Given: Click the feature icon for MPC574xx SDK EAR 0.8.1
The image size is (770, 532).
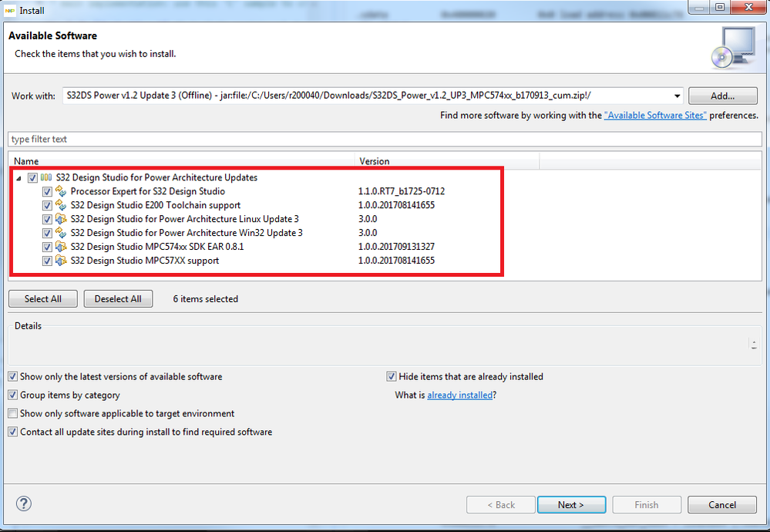Looking at the screenshot, I should tap(61, 247).
